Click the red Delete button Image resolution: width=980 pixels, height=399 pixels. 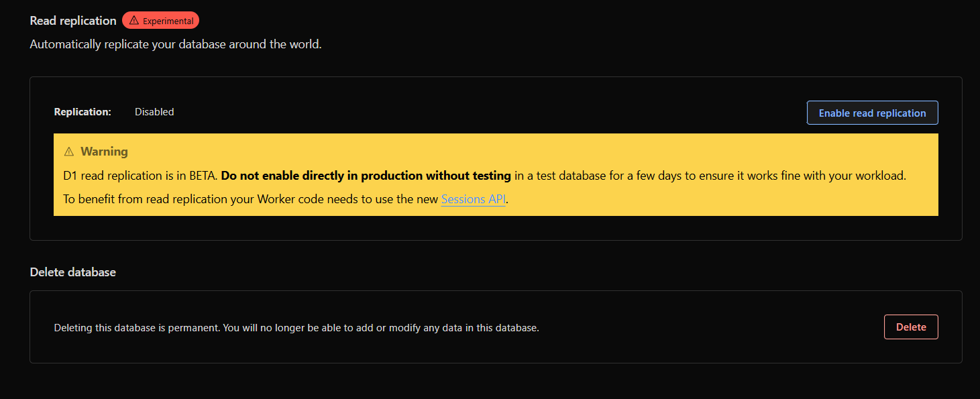(910, 327)
